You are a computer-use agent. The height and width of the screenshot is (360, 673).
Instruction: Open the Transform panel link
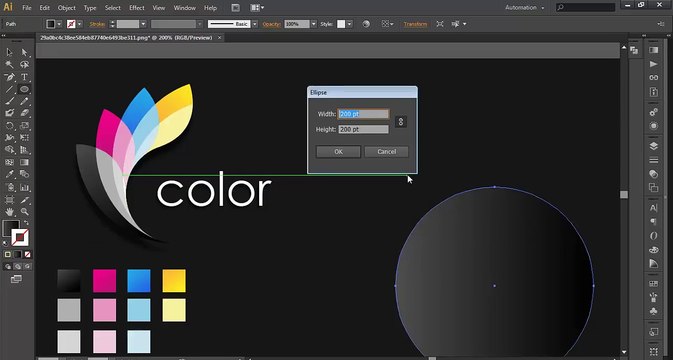415,24
